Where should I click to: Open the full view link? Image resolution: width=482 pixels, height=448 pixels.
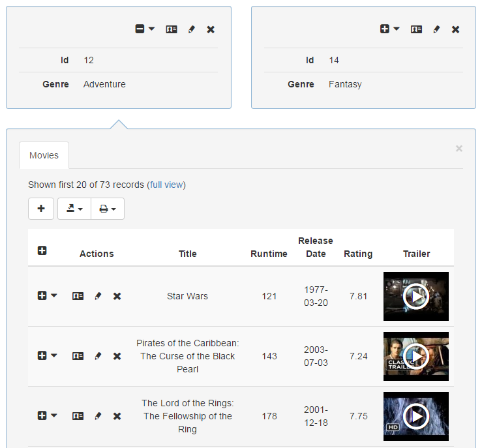point(166,185)
